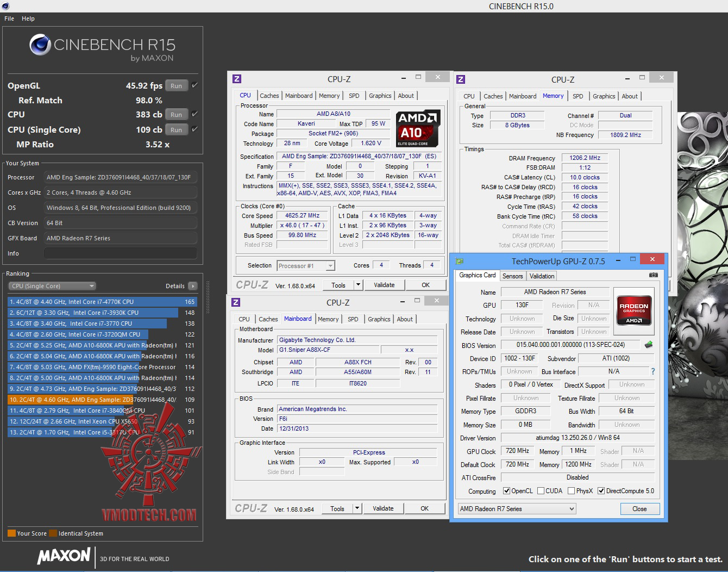Toggle the PhysX checkbox in GPU-Z
This screenshot has width=728, height=572.
point(571,491)
